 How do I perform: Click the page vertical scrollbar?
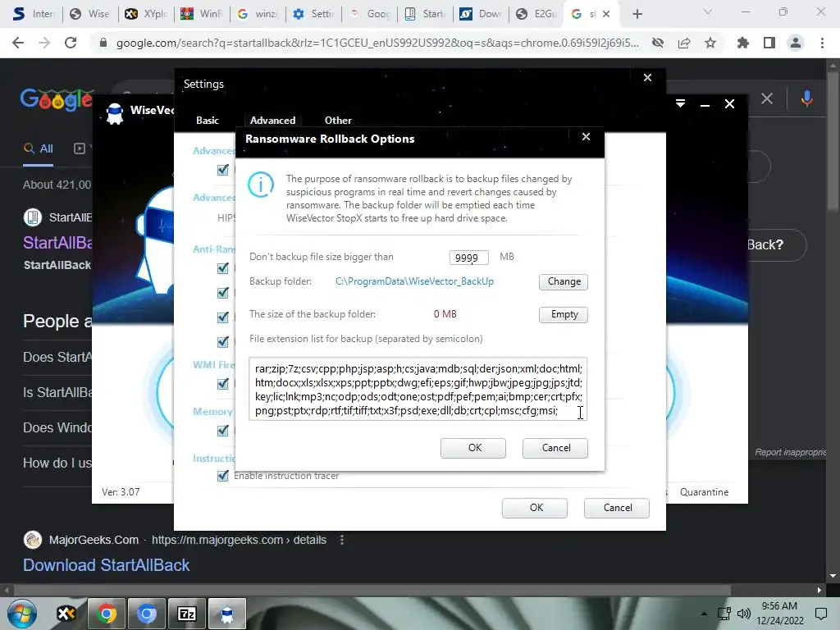pos(833,140)
